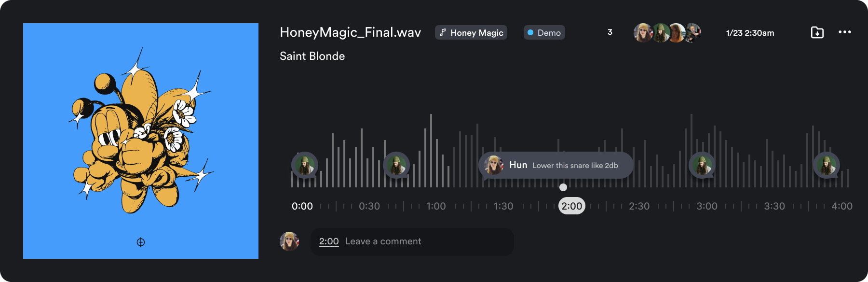This screenshot has width=868, height=282.
Task: Click the first collaborator avatar in header
Action: tap(642, 32)
